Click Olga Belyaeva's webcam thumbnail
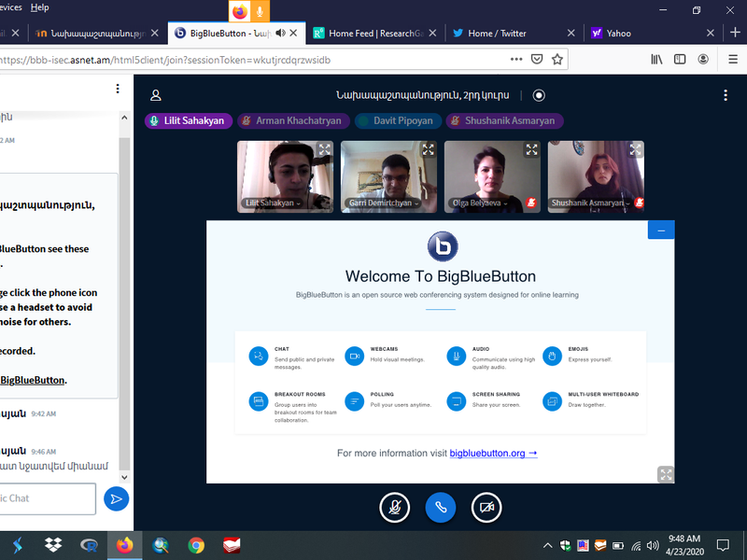 (492, 176)
